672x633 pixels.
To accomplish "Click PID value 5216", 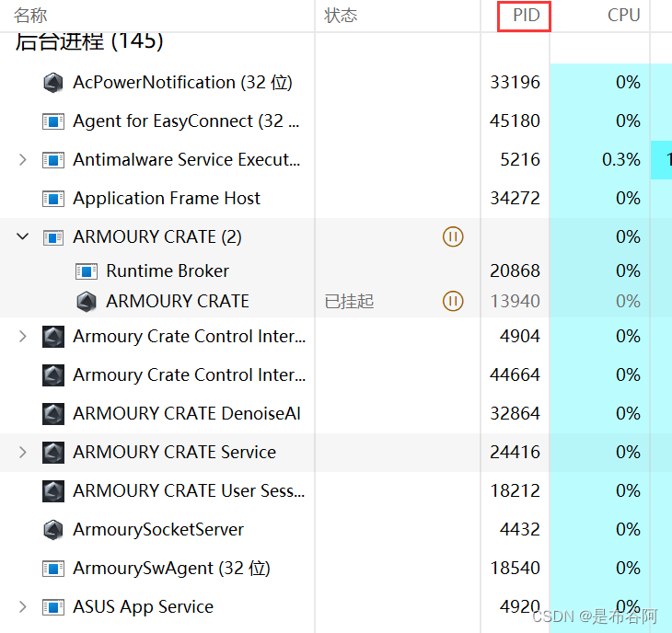I will point(520,160).
